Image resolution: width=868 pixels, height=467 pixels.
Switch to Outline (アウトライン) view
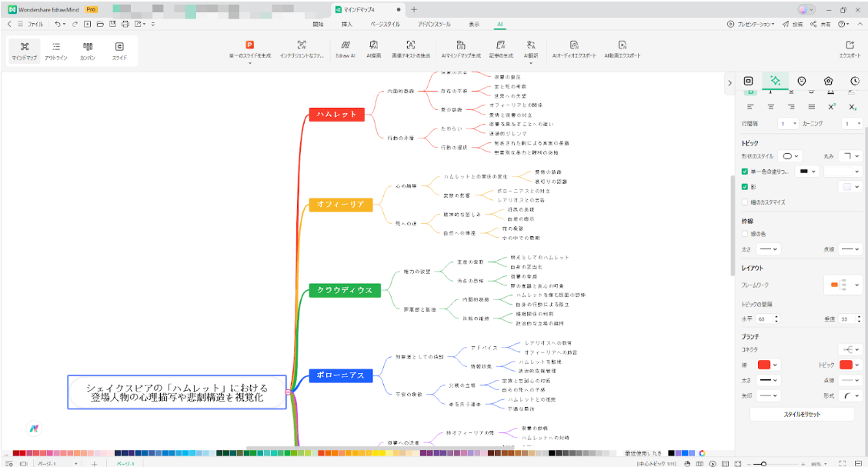(56, 50)
